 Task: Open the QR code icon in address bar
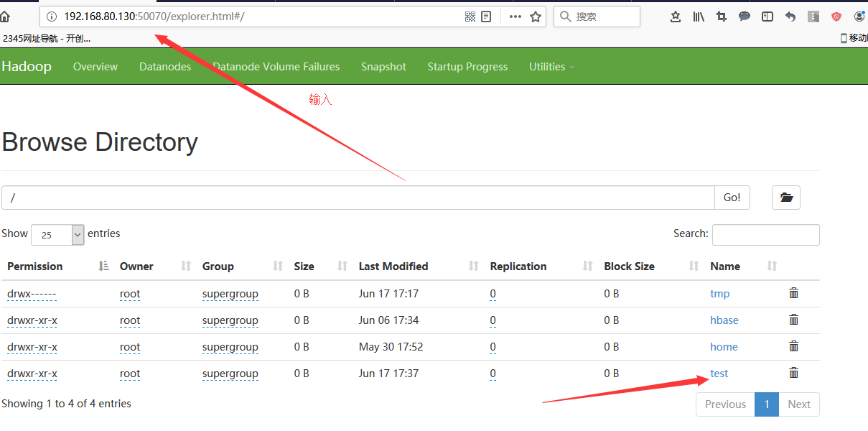click(x=470, y=17)
